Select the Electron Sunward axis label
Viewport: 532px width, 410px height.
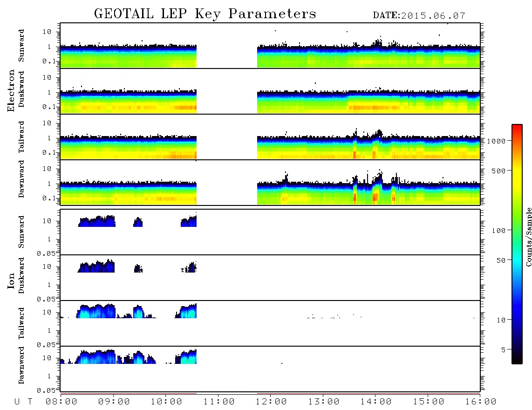[21, 46]
